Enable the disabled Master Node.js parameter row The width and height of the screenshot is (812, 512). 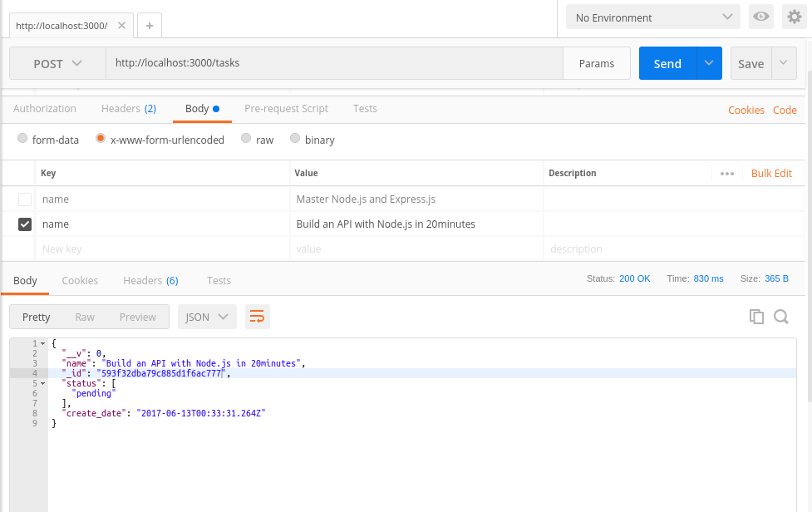coord(24,199)
